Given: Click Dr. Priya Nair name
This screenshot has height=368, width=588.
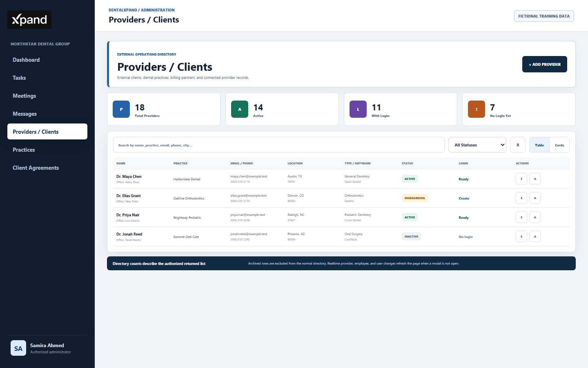Looking at the screenshot, I should [x=128, y=215].
